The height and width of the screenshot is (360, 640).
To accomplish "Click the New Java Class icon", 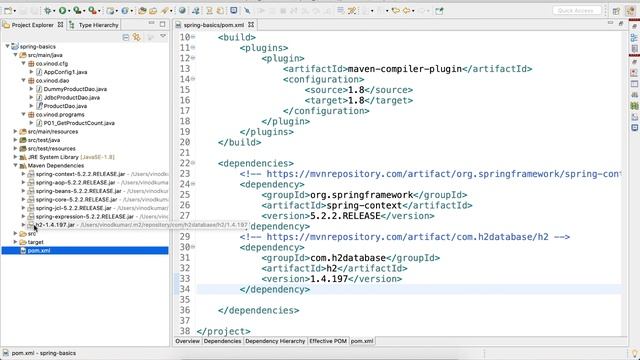I will pyautogui.click(x=125, y=11).
